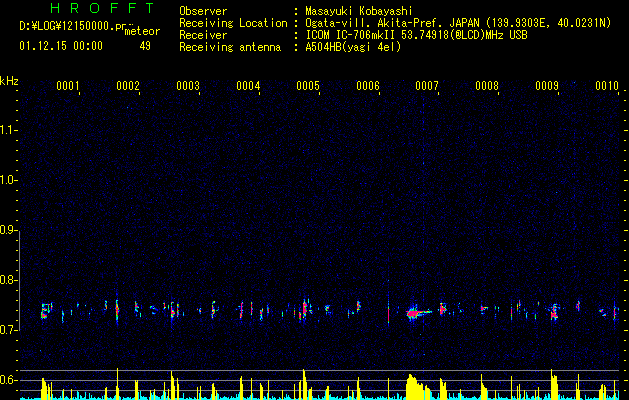Click the 0.7 kHz axis label
629x400 pixels.
click(x=8, y=330)
